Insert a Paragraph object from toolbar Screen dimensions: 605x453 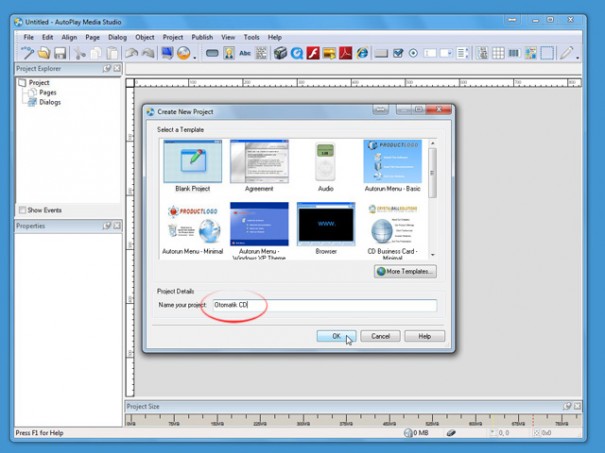click(261, 53)
